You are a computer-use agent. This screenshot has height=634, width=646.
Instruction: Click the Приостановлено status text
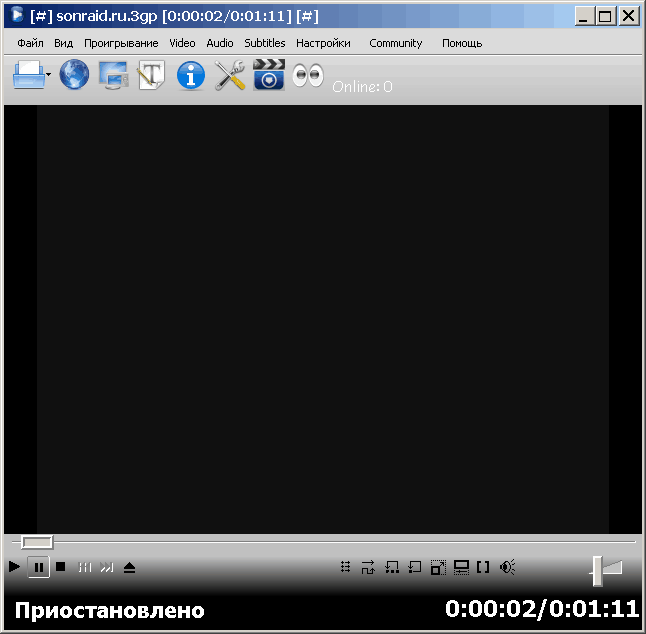(110, 611)
